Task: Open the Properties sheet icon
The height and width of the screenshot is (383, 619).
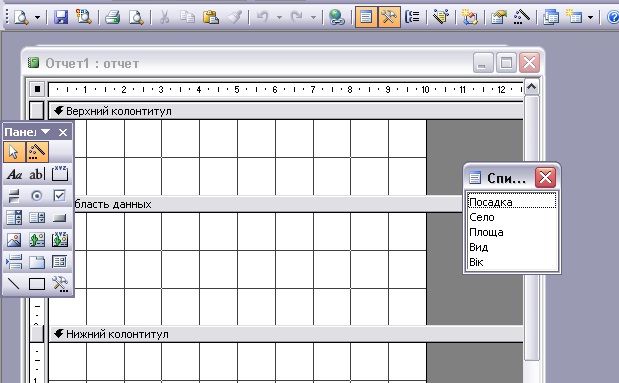Action: [499, 17]
